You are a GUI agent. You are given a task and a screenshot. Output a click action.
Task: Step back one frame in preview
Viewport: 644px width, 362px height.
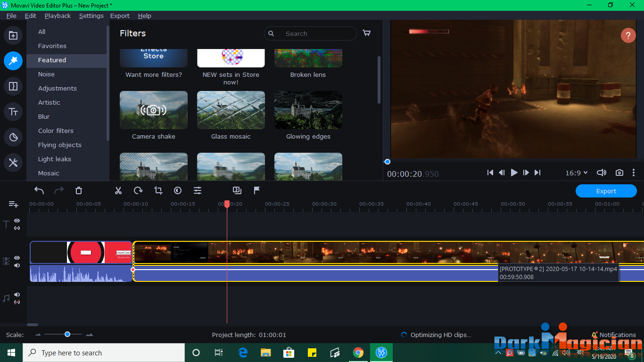(x=502, y=173)
